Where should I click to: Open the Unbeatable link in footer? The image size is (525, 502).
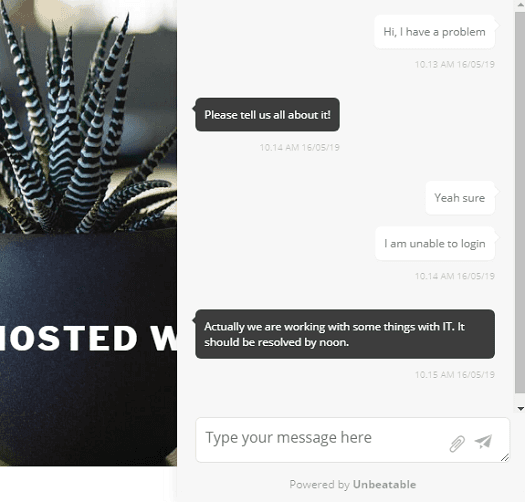point(384,485)
